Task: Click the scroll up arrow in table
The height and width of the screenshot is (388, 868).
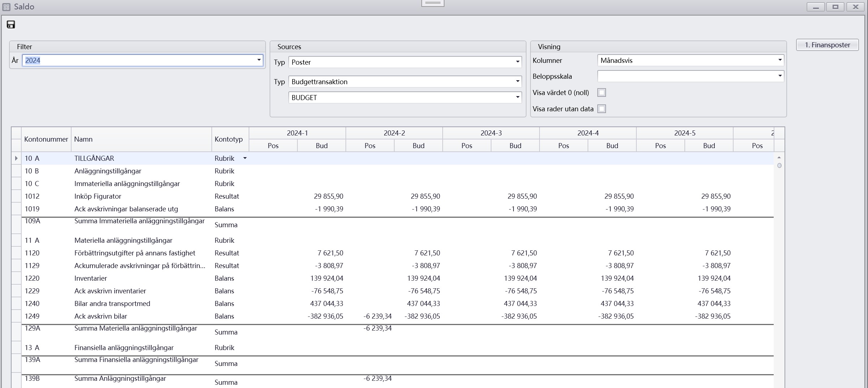Action: (x=779, y=158)
